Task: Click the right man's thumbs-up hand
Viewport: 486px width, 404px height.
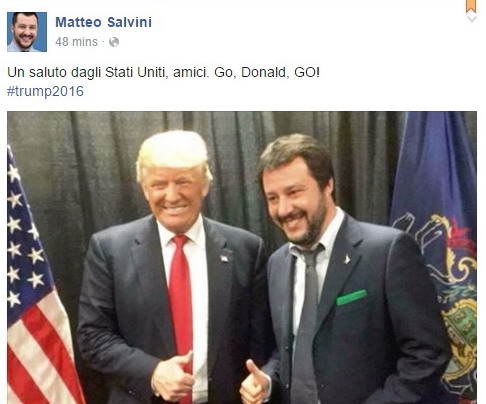Action: (x=255, y=383)
